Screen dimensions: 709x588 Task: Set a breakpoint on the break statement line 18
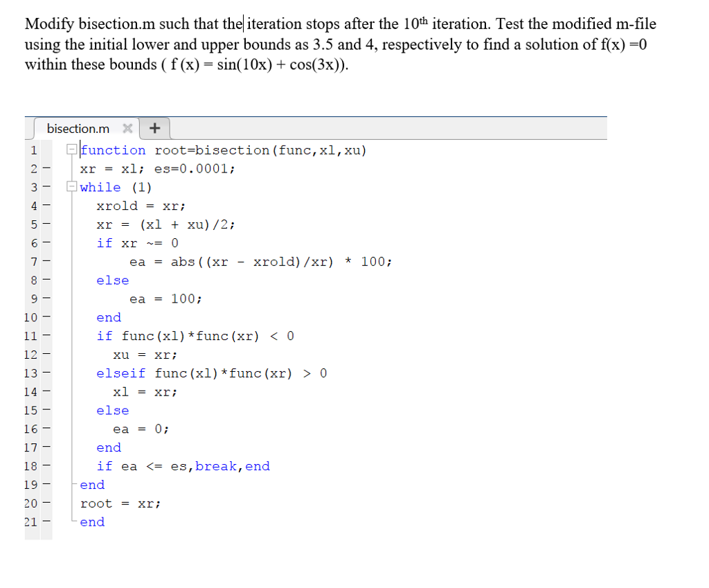[45, 466]
